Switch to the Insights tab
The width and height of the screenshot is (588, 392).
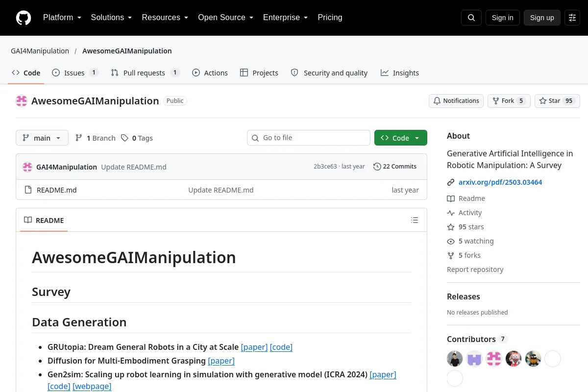400,73
